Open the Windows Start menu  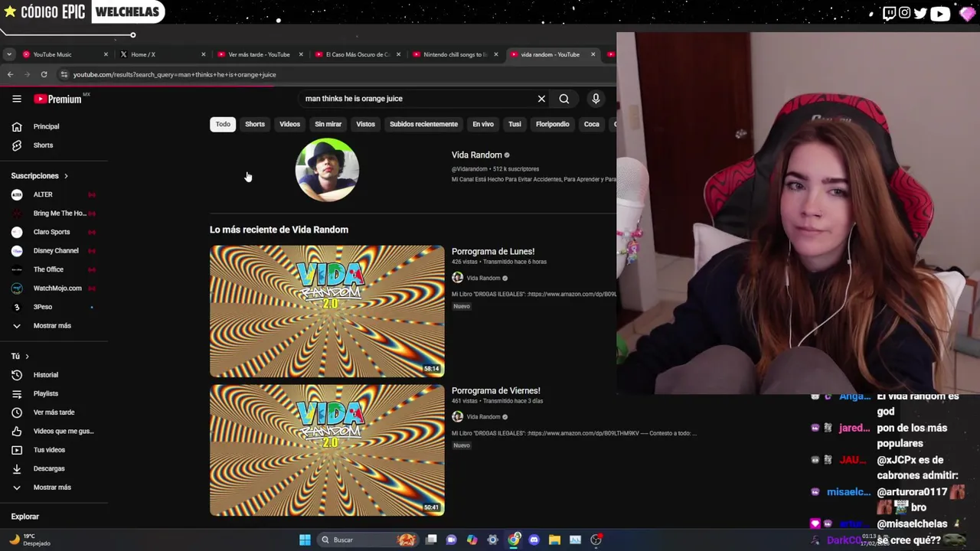click(305, 540)
